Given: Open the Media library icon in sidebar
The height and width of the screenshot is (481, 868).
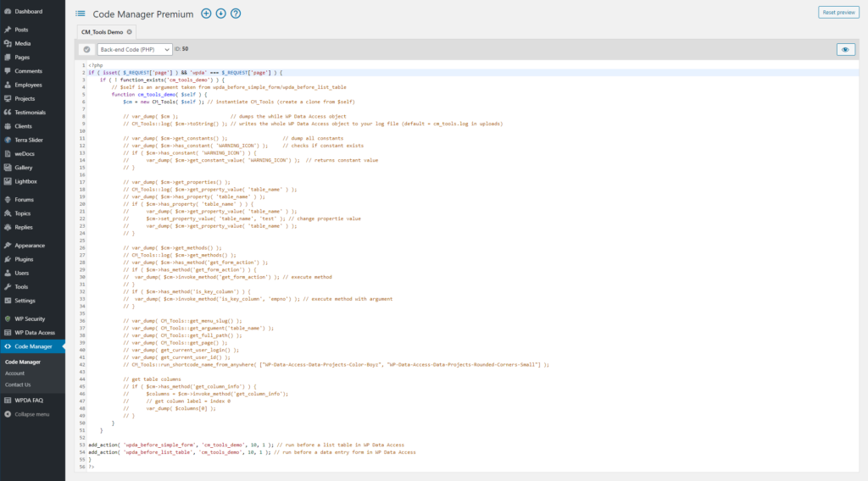Looking at the screenshot, I should pos(8,43).
